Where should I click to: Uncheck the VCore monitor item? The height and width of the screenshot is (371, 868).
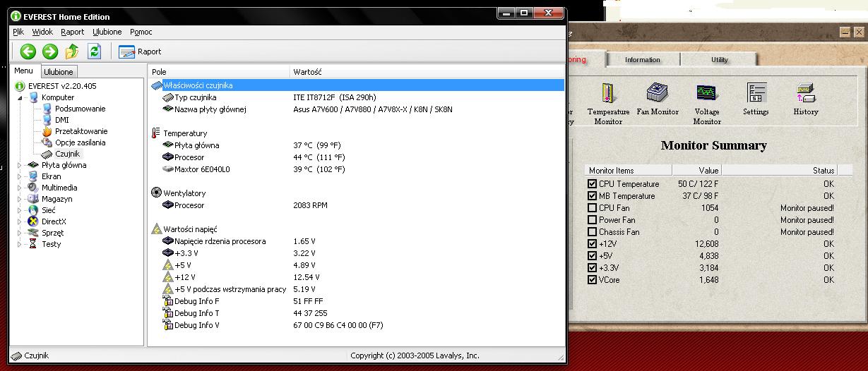click(593, 280)
